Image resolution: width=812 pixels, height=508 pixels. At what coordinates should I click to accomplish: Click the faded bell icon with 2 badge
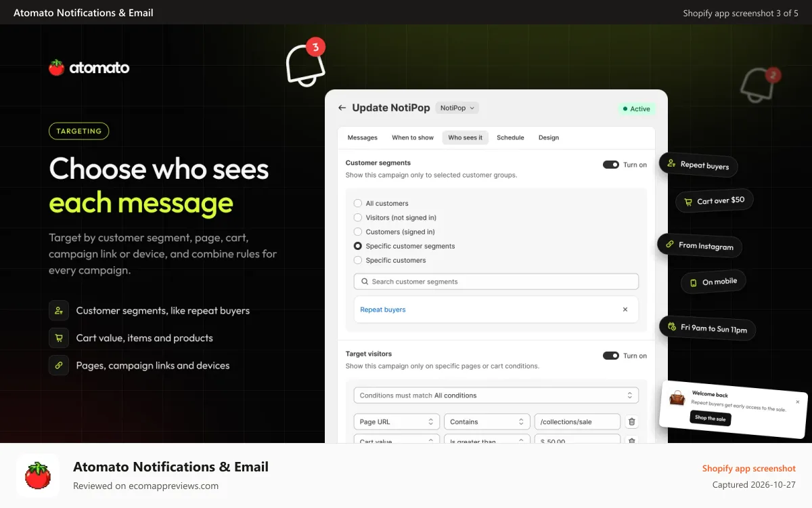tap(760, 85)
